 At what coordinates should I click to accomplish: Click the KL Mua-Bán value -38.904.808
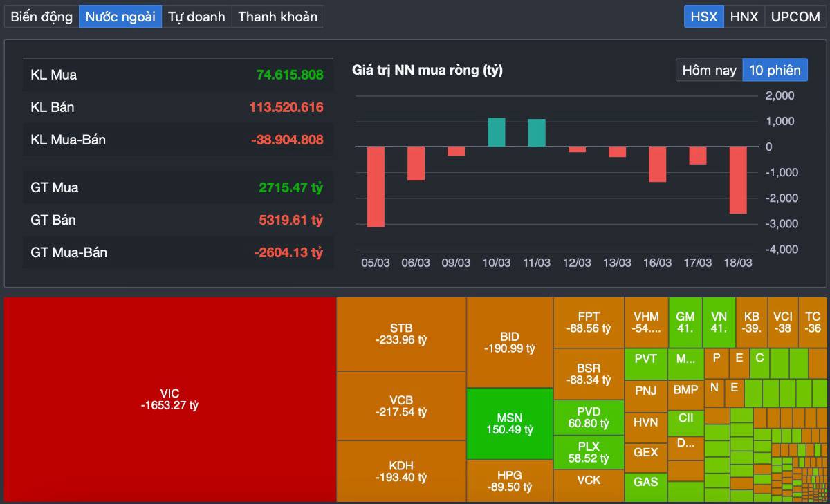click(287, 140)
